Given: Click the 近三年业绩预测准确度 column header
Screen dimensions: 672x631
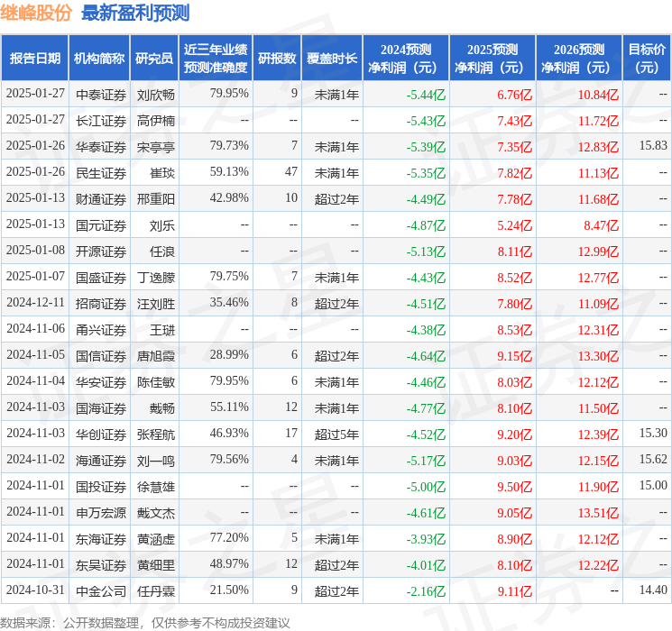Looking at the screenshot, I should (x=216, y=58).
